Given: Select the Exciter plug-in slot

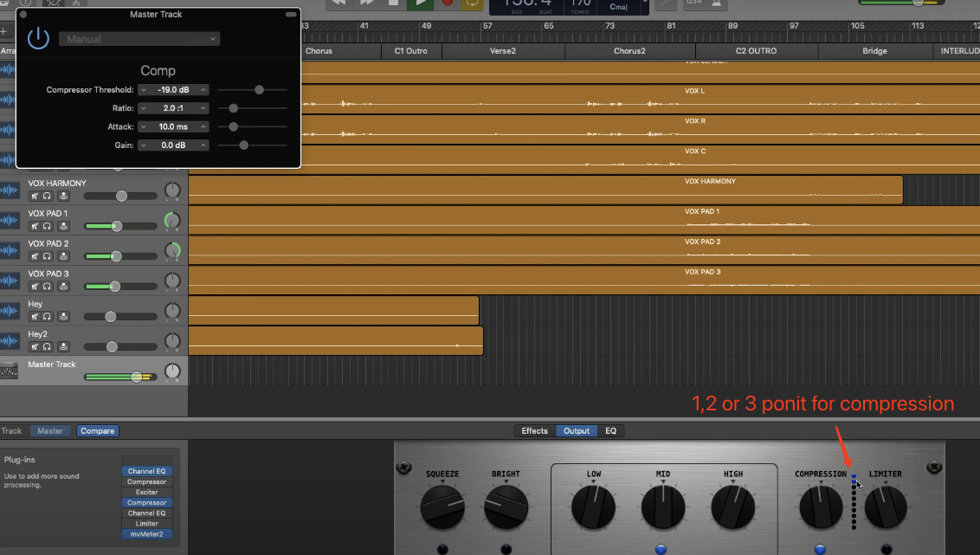Looking at the screenshot, I should (x=146, y=492).
